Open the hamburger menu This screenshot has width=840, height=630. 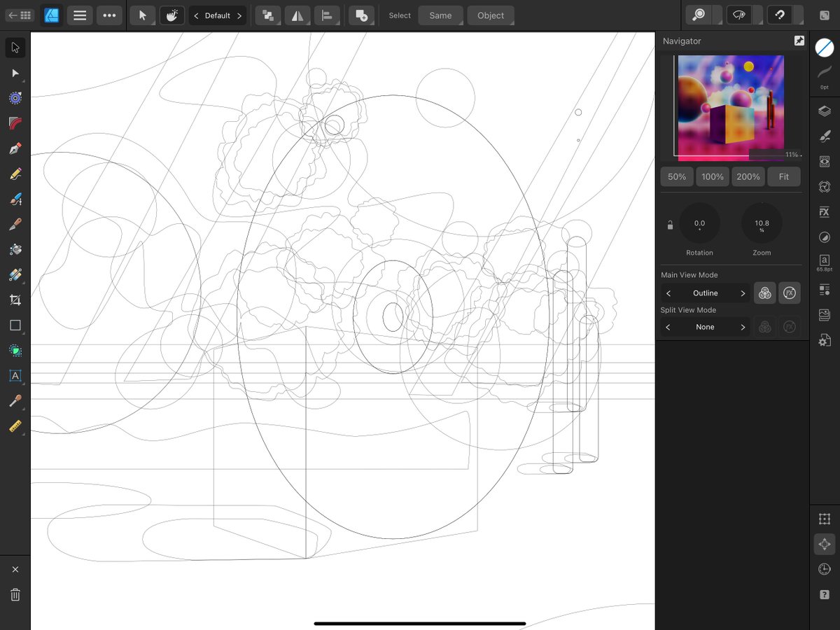pyautogui.click(x=79, y=15)
